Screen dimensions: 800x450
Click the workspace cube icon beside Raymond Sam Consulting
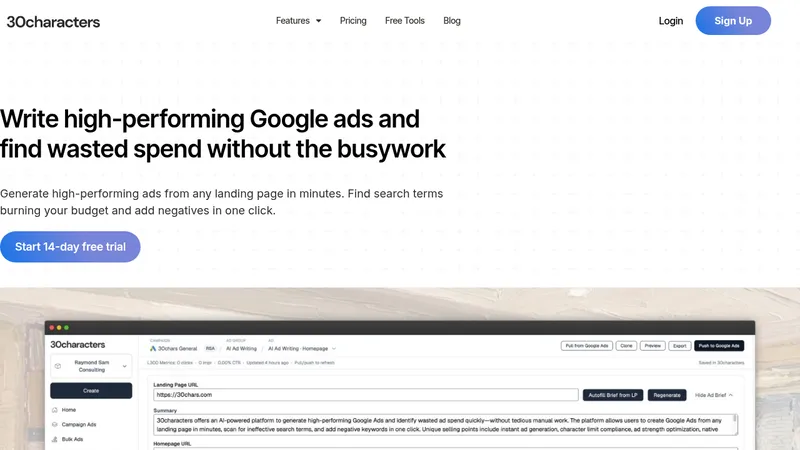pyautogui.click(x=58, y=366)
